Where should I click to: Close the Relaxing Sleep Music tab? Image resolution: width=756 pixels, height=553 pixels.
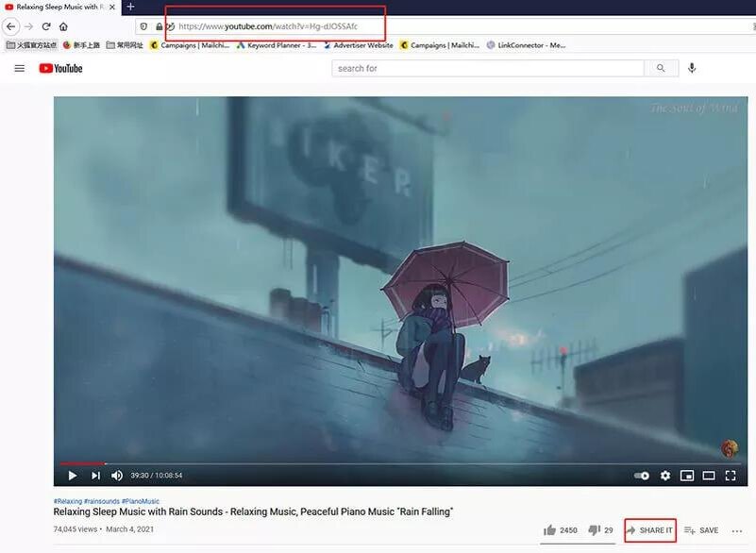pos(112,7)
